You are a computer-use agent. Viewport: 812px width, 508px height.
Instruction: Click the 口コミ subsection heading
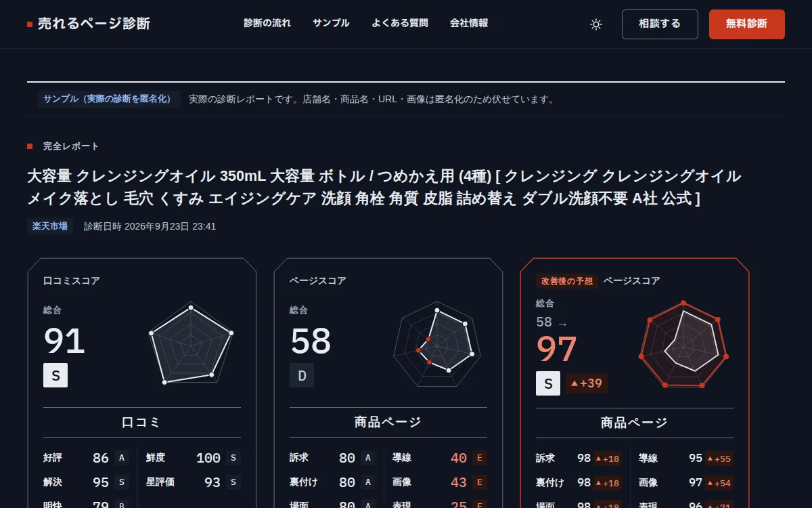click(x=141, y=422)
